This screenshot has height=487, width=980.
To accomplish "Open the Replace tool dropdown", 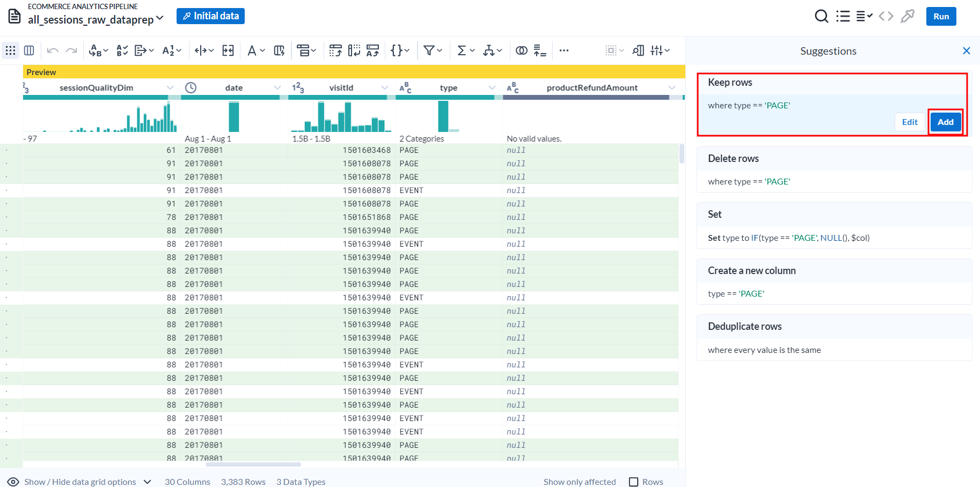I will 98,50.
